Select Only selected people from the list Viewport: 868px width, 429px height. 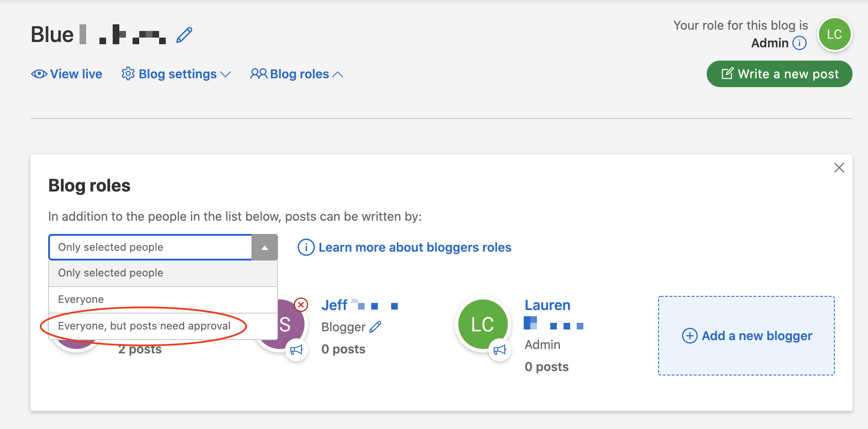pos(110,273)
